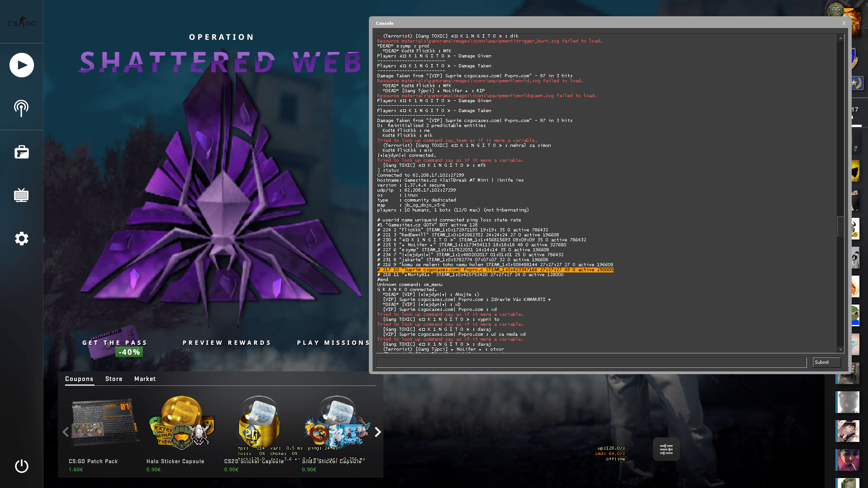Open the Play menu in the sidebar
868x488 pixels.
coord(21,65)
